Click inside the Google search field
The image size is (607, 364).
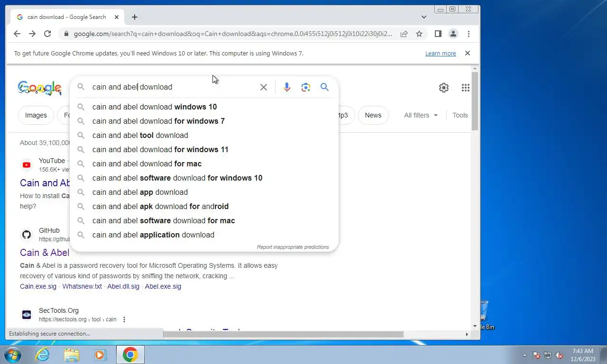173,87
